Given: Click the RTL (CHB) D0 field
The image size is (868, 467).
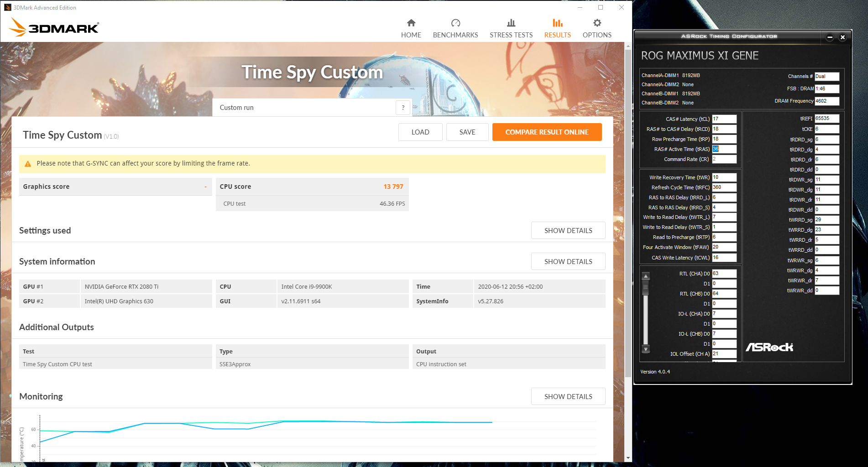Looking at the screenshot, I should [724, 294].
